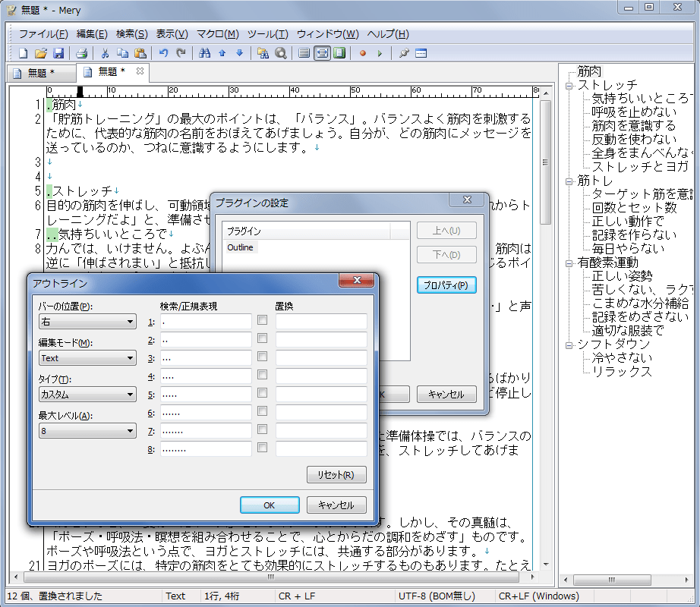Click the Find binoculars icon
Image resolution: width=700 pixels, height=607 pixels.
point(203,53)
